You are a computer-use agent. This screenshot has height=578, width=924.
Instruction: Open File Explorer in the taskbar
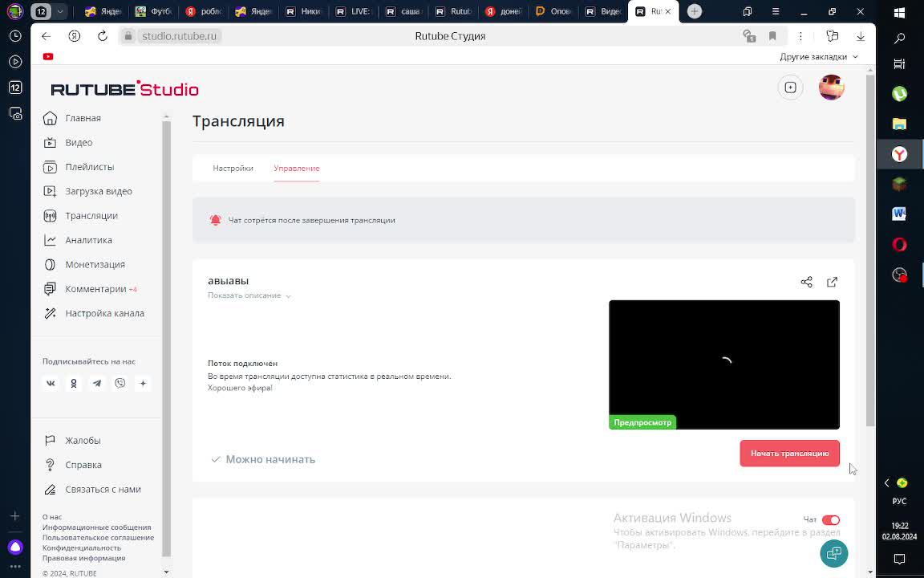[x=899, y=124]
